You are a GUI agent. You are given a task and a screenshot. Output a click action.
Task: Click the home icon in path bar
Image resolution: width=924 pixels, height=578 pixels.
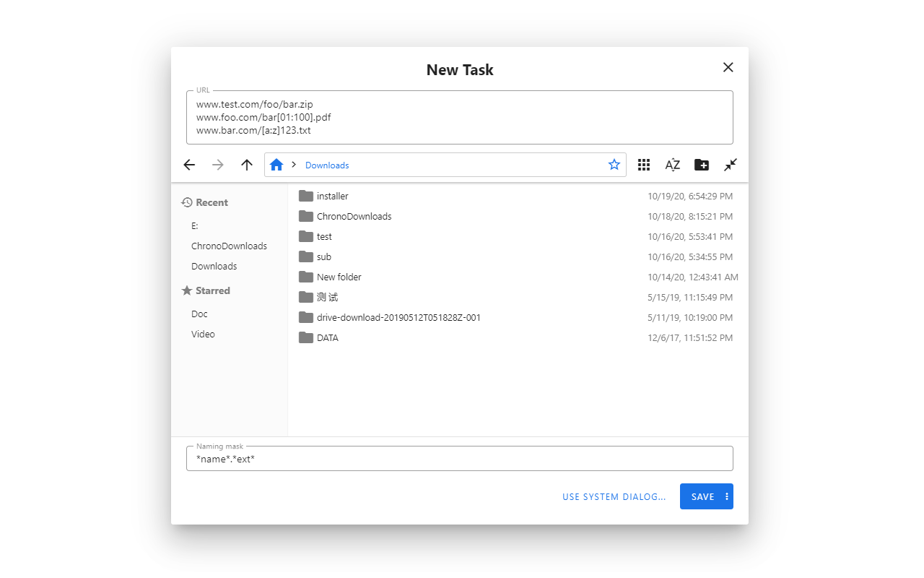click(x=276, y=165)
